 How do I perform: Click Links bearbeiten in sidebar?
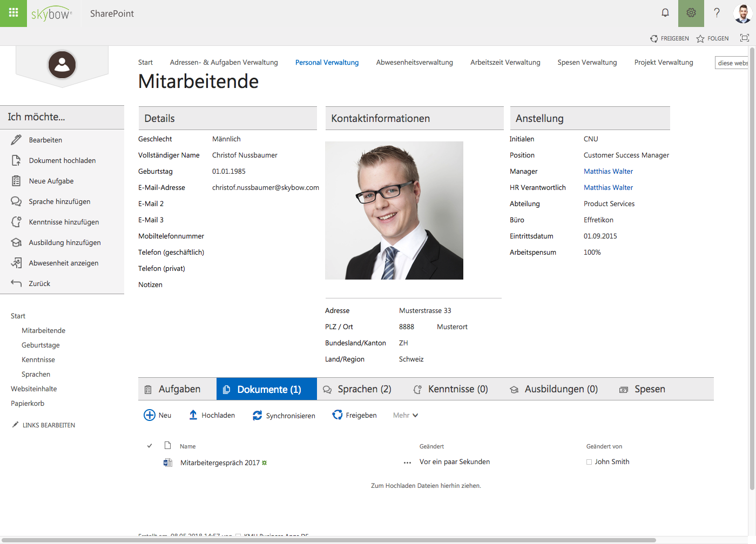[x=49, y=425]
